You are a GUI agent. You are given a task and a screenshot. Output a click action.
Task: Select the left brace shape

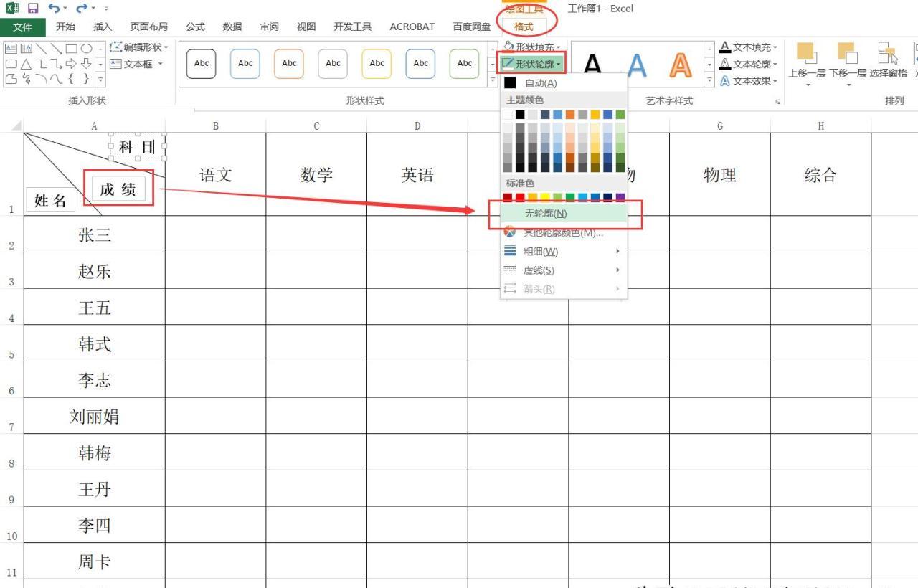coord(72,79)
